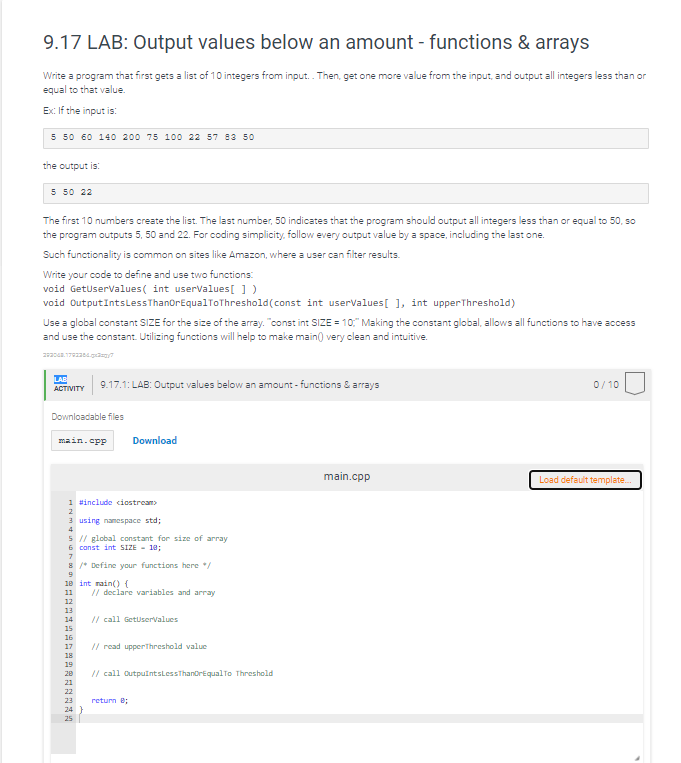Click the completion badge icon next to 0 / 10

635,383
